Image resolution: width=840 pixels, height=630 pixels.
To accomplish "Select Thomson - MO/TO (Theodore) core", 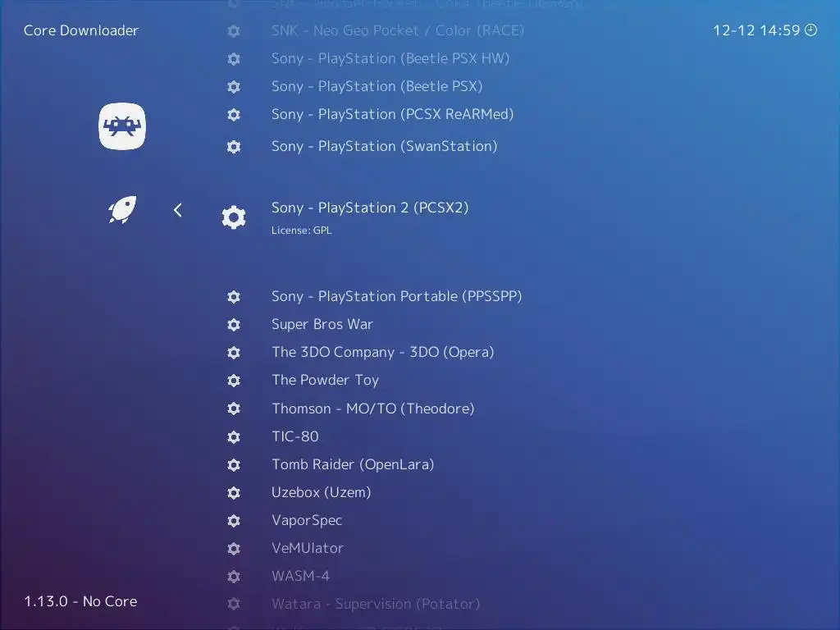I will point(373,409).
